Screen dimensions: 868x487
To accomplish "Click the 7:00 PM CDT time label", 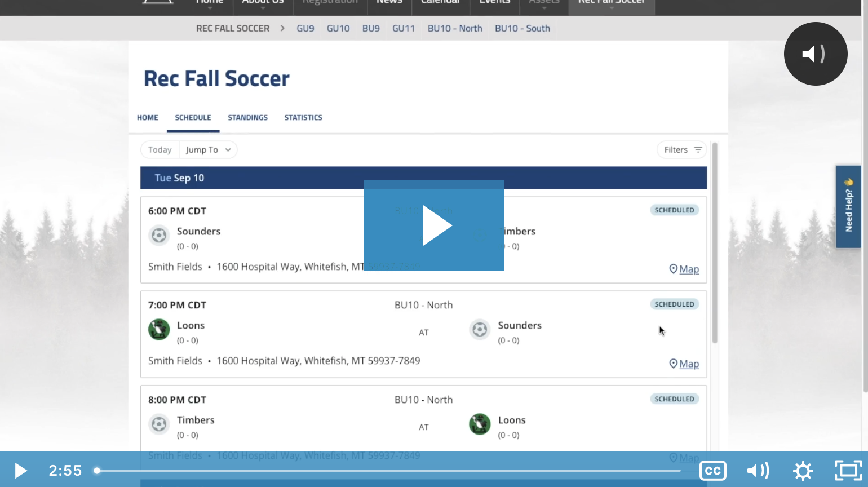I will point(177,305).
